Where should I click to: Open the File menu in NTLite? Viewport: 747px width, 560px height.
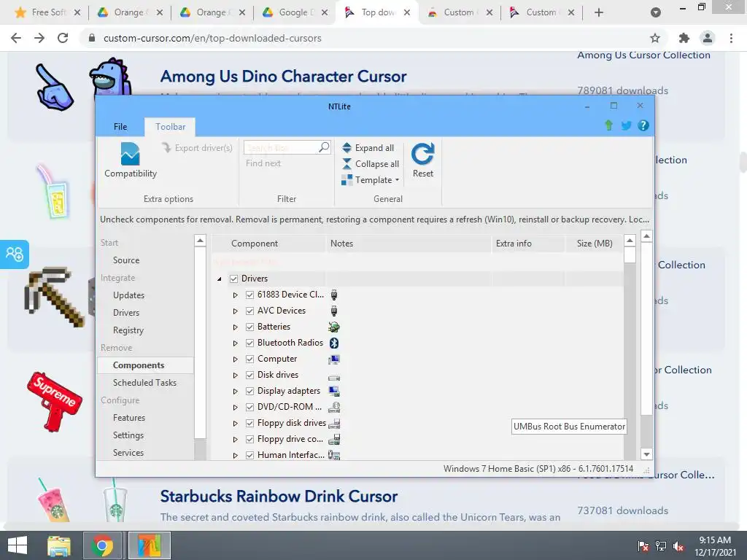120,127
